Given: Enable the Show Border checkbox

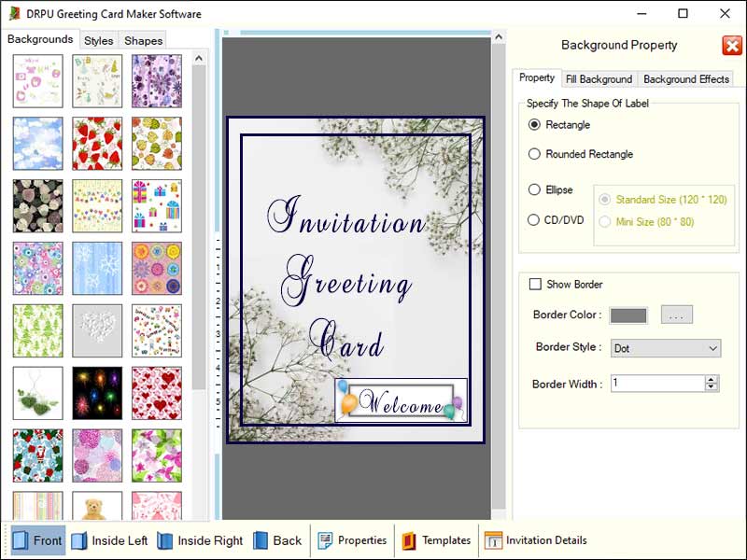Looking at the screenshot, I should 535,284.
